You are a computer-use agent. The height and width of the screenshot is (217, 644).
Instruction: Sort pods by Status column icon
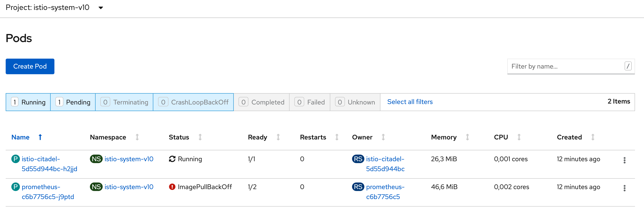point(200,137)
